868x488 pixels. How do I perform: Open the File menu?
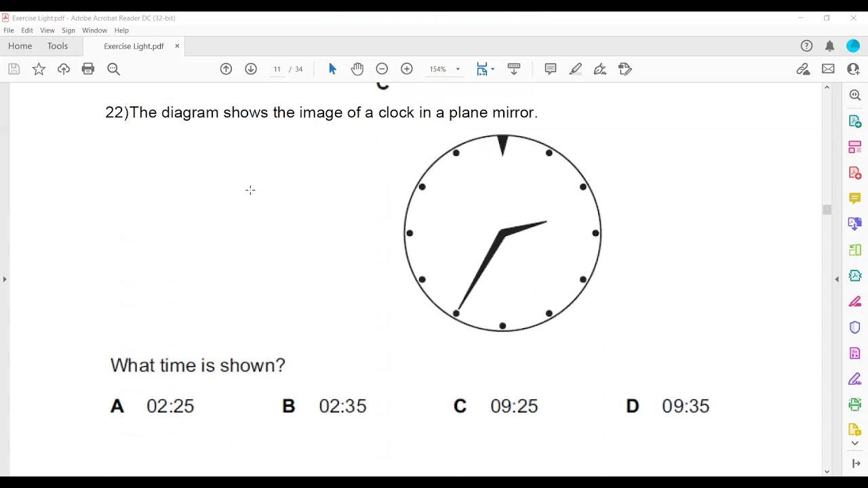click(9, 30)
